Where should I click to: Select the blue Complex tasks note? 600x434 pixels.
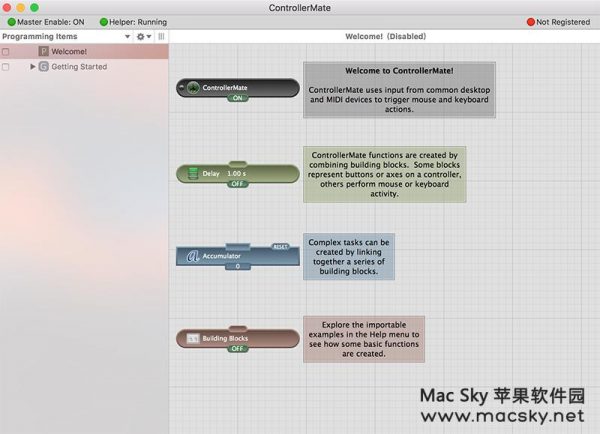point(349,257)
